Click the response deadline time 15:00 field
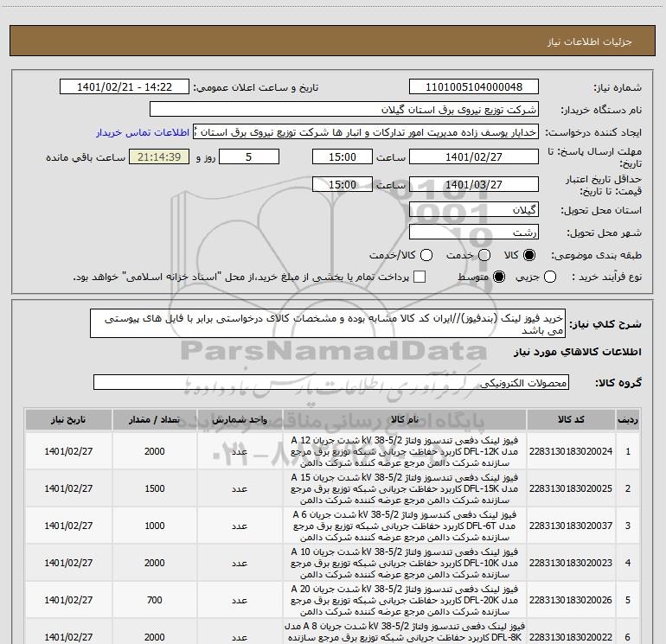This screenshot has height=644, width=666. point(343,157)
